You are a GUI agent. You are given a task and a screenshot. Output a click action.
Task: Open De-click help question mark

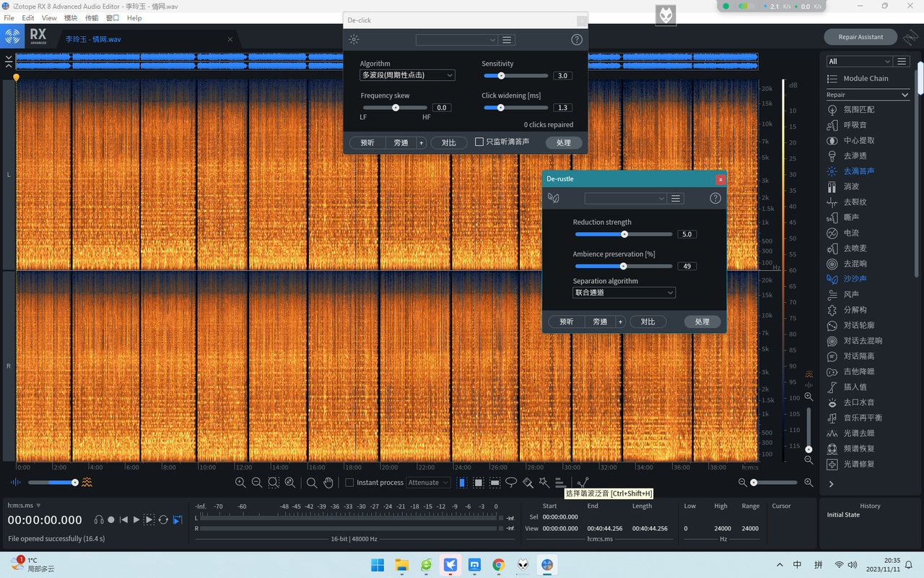click(576, 40)
